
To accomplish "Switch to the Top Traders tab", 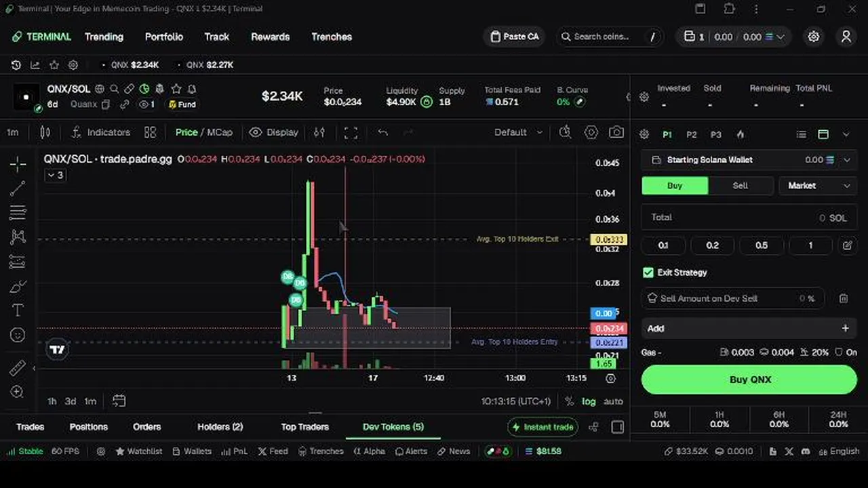I will 305,427.
